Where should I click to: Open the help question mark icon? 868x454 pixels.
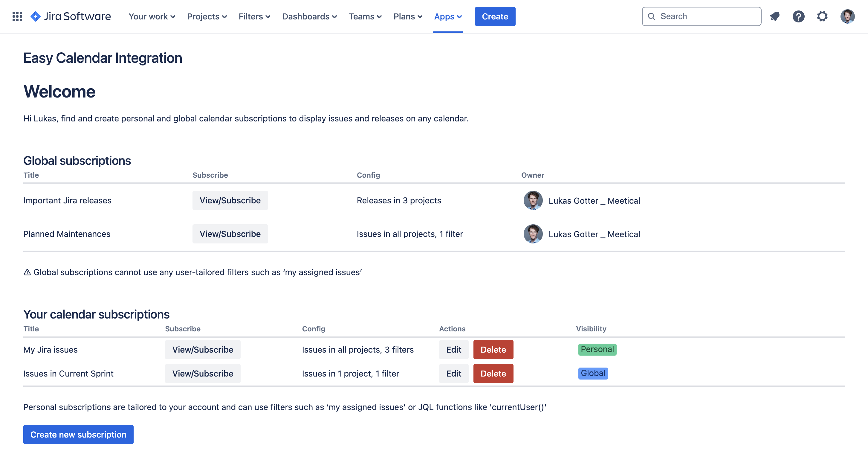point(798,16)
